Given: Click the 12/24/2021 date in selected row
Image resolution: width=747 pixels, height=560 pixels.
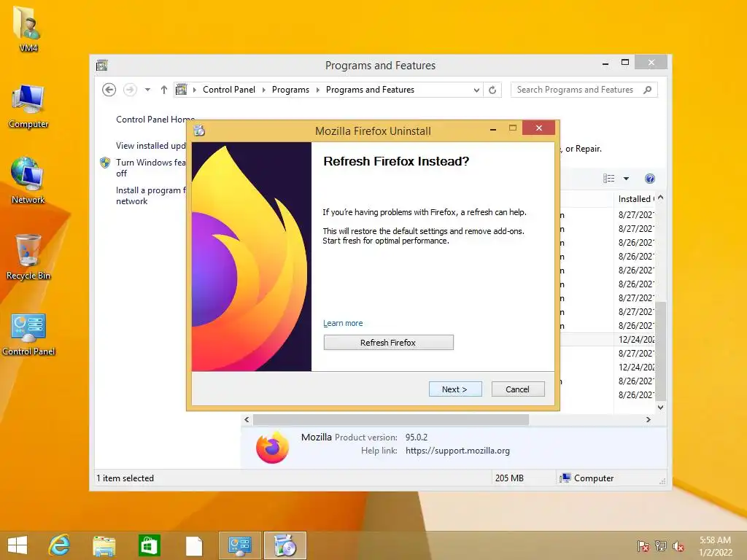Looking at the screenshot, I should coord(636,340).
